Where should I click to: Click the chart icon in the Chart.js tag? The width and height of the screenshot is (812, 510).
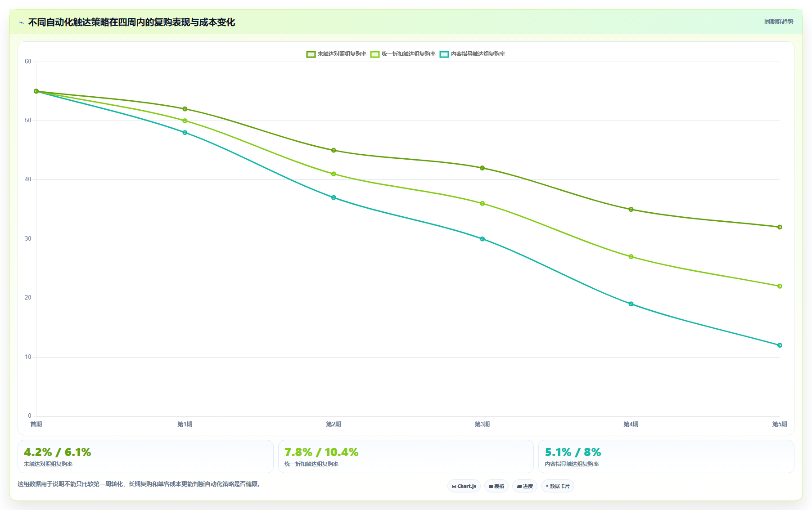[x=454, y=486]
